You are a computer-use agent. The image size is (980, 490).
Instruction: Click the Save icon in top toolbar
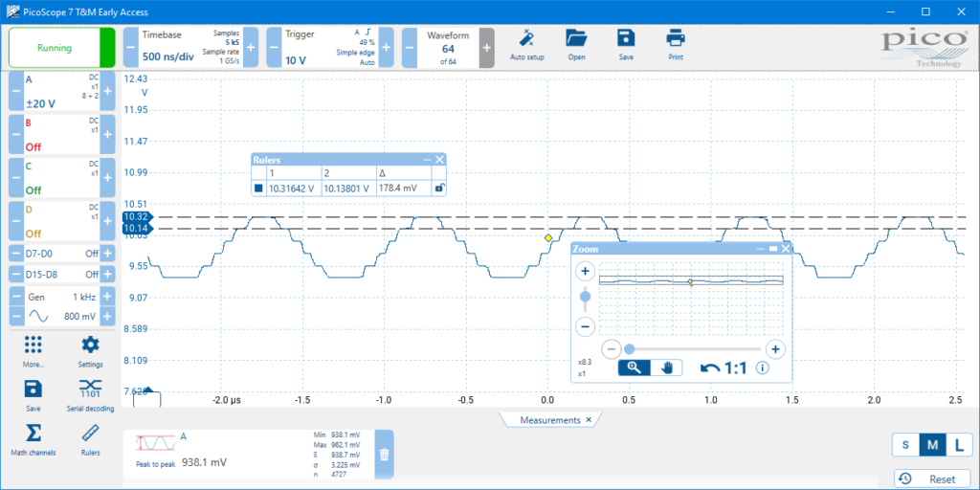tap(626, 38)
